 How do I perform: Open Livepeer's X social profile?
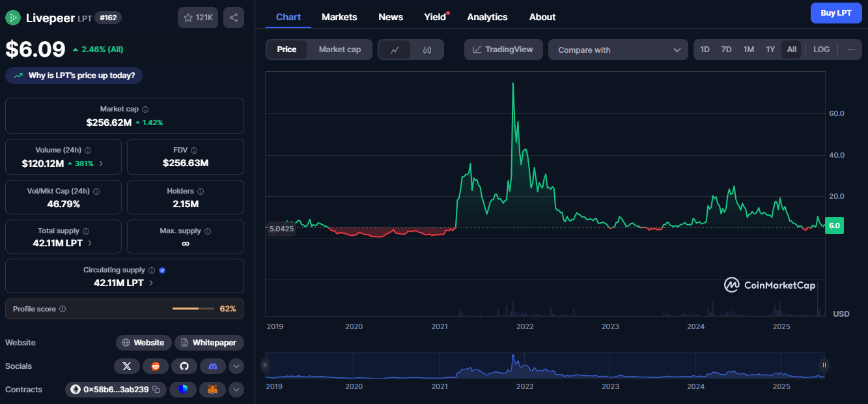point(127,366)
